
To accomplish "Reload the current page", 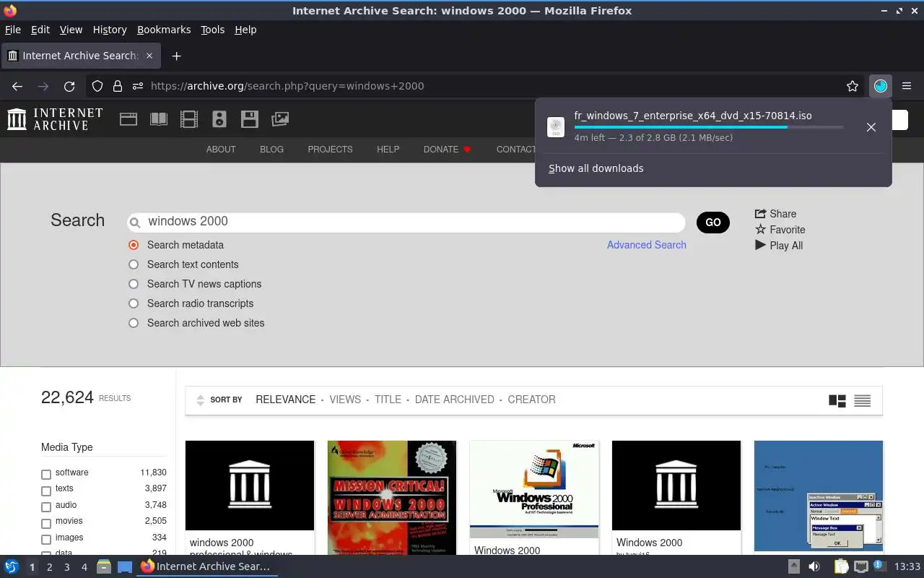I will pos(69,86).
